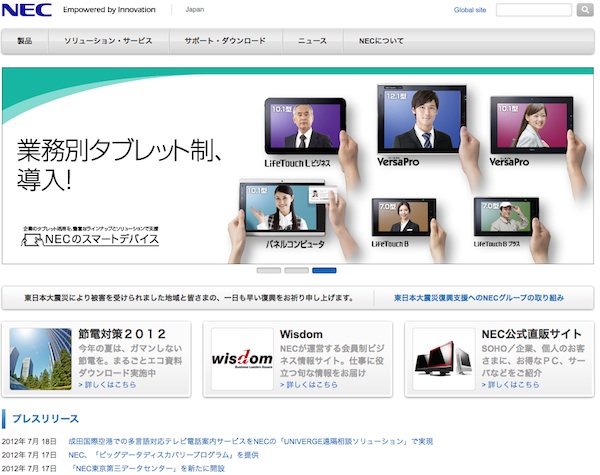Select the second carousel slide indicator
The width and height of the screenshot is (600, 475).
(x=296, y=270)
